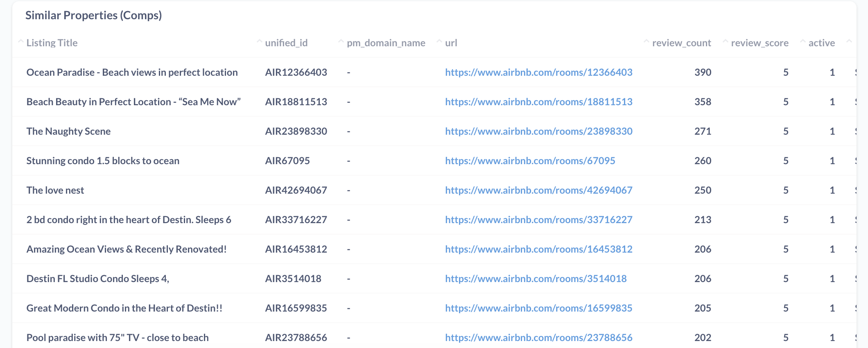Image resolution: width=868 pixels, height=348 pixels.
Task: Click the 'Similar Properties (Comps)' heading
Action: coord(94,16)
